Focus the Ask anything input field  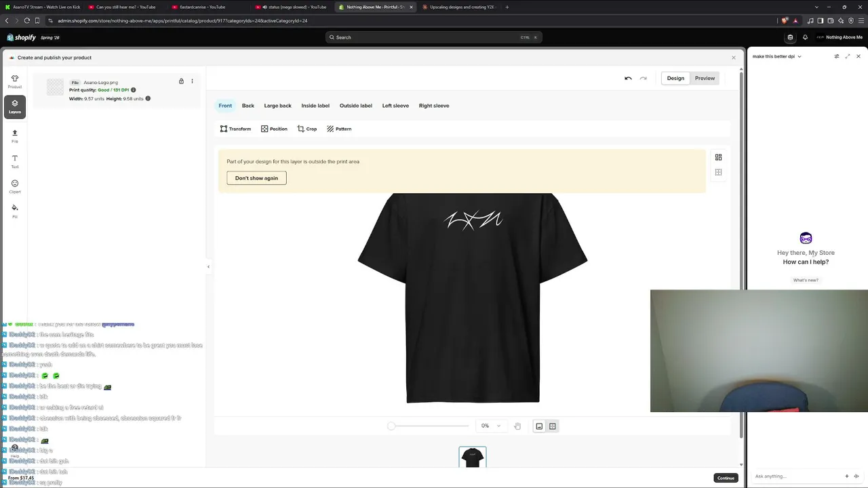797,476
